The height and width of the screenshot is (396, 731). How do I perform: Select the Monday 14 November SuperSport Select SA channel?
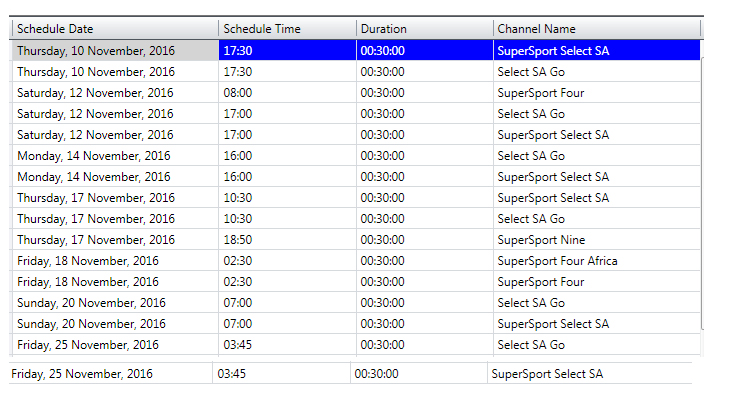pos(597,177)
